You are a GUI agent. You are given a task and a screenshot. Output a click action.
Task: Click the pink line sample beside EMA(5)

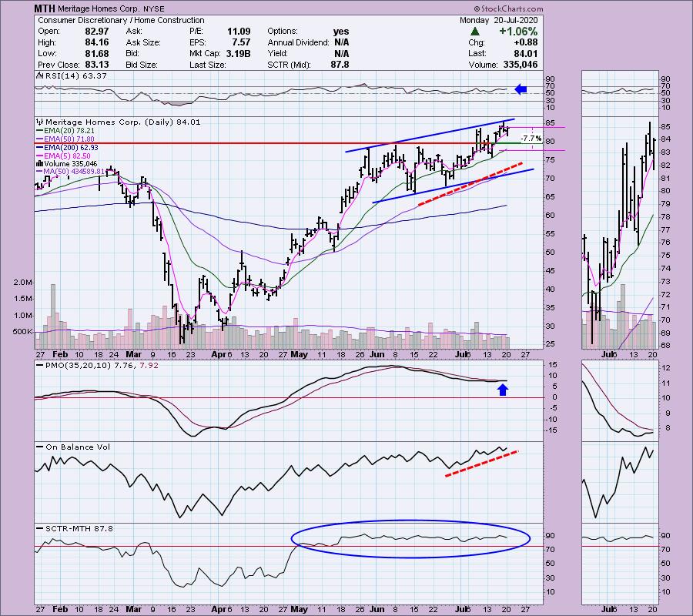click(x=40, y=156)
